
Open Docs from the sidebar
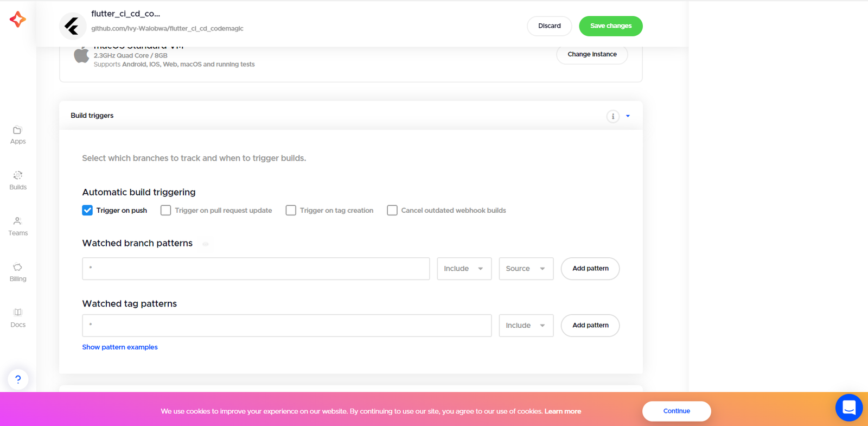(18, 318)
